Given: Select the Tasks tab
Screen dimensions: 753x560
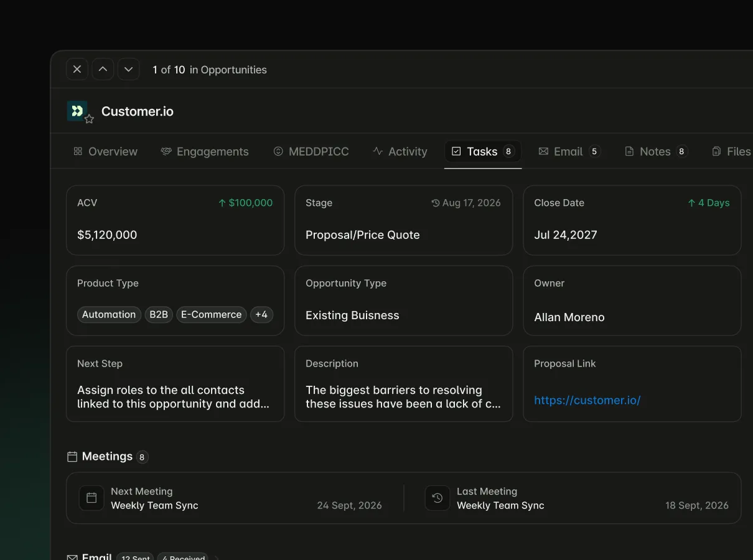Looking at the screenshot, I should pyautogui.click(x=482, y=151).
